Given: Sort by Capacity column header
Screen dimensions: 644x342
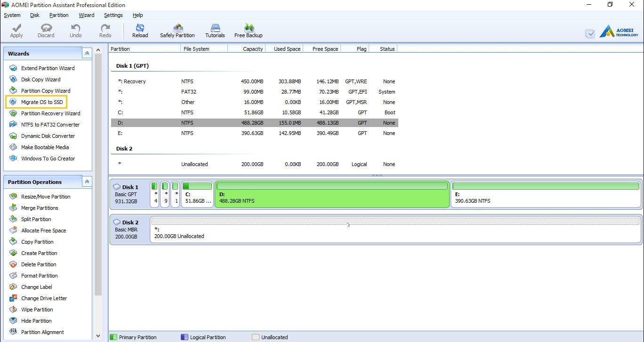Looking at the screenshot, I should 247,48.
